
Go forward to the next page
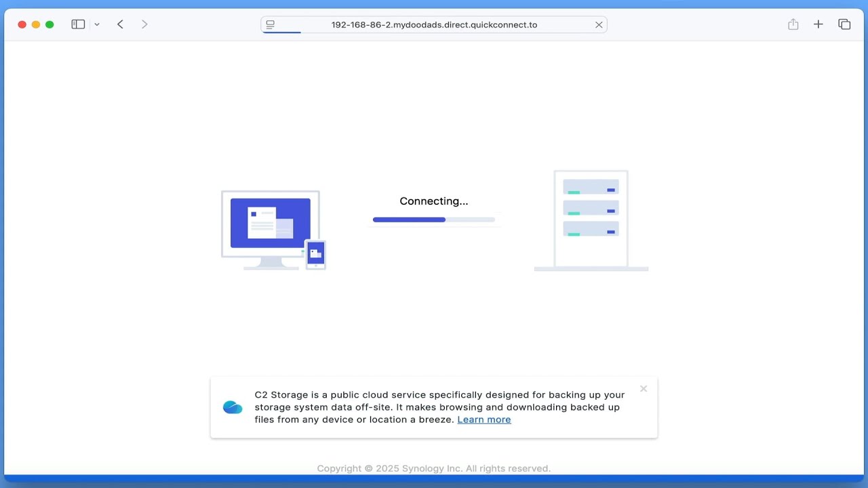144,24
